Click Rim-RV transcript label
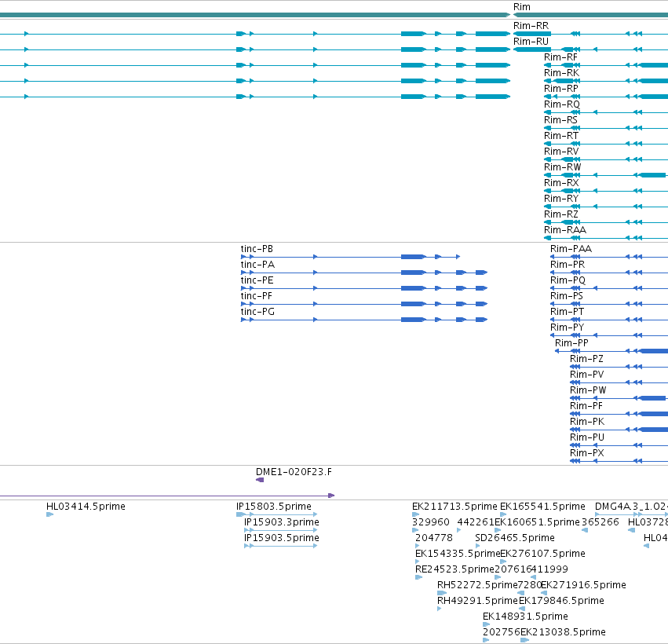 pyautogui.click(x=561, y=152)
